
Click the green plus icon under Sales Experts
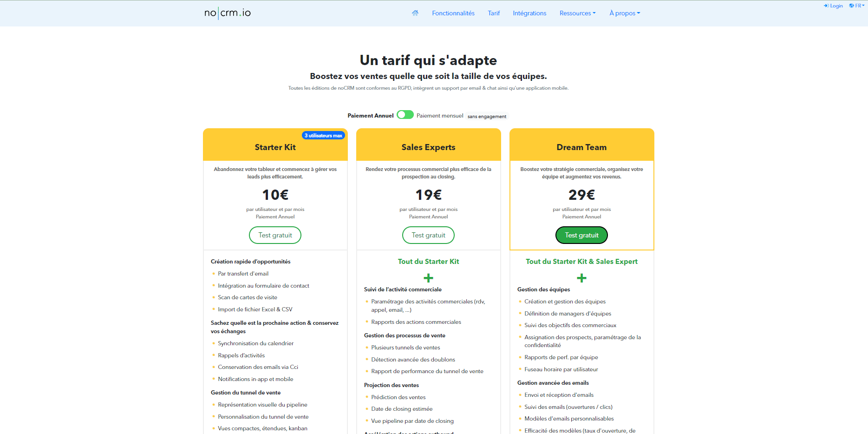[428, 278]
